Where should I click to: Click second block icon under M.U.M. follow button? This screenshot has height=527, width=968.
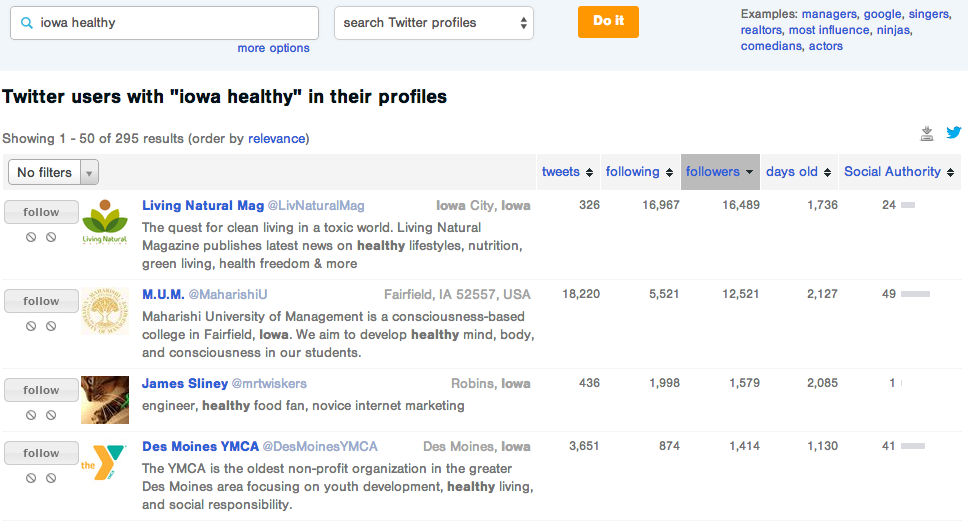point(51,326)
